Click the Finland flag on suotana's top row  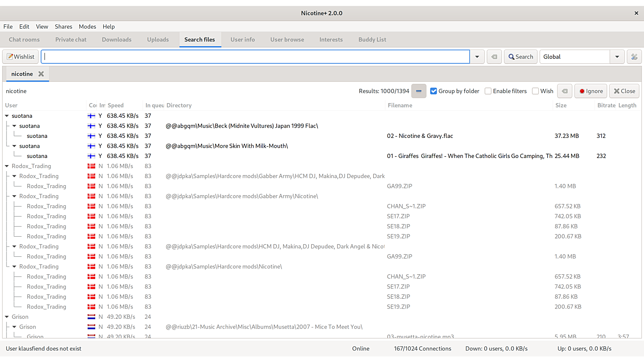(91, 116)
